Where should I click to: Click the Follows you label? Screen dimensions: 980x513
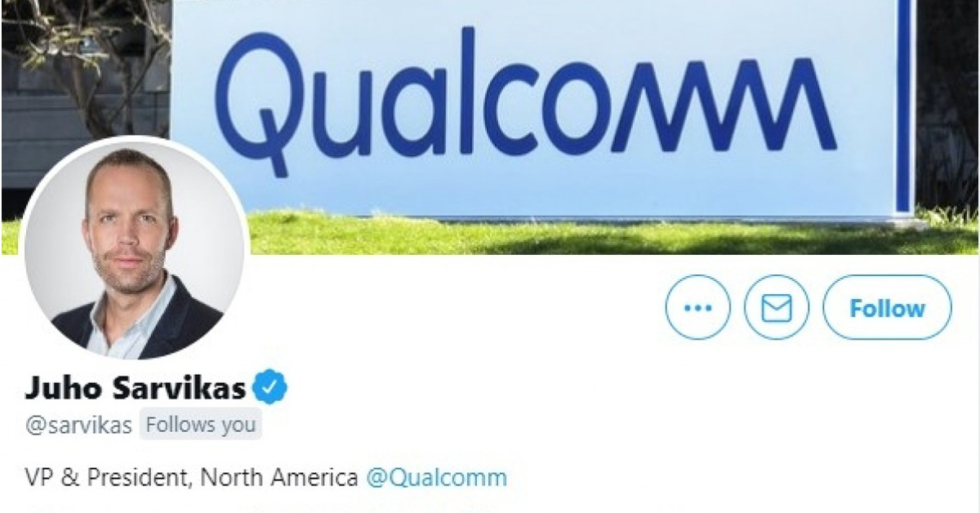(x=201, y=426)
